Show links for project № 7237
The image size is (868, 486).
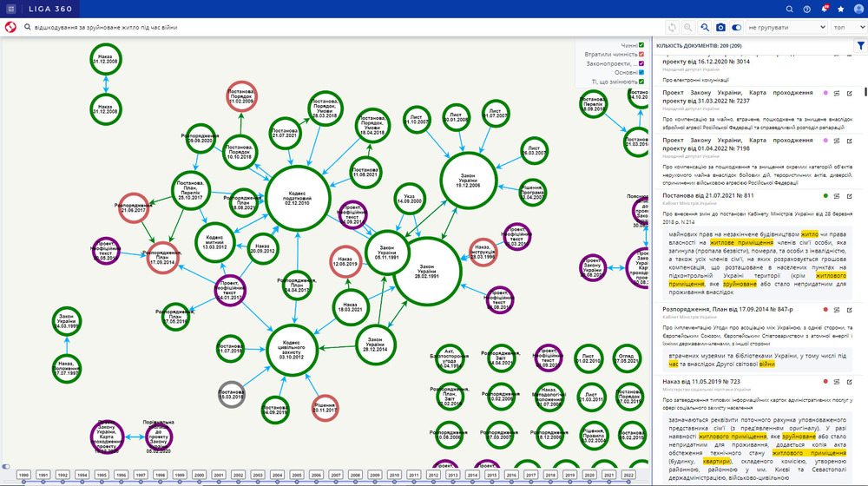(837, 94)
